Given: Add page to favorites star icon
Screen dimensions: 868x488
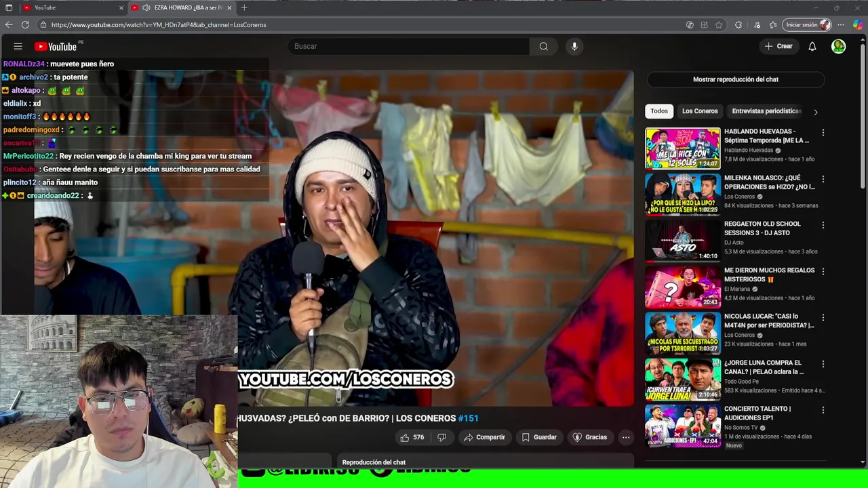Looking at the screenshot, I should pyautogui.click(x=719, y=25).
